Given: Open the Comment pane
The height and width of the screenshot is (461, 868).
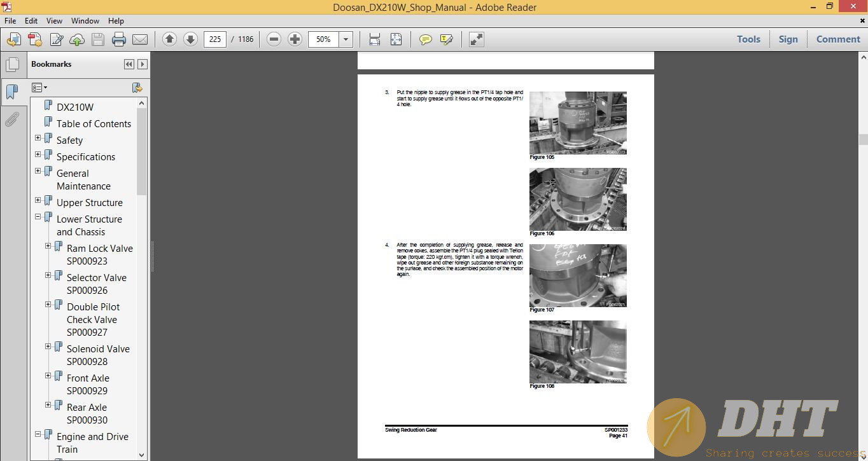Looking at the screenshot, I should pyautogui.click(x=838, y=39).
